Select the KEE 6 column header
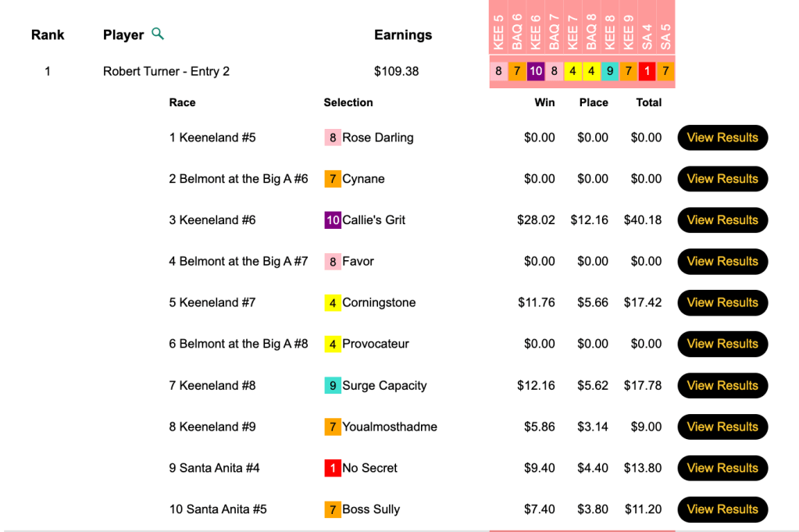799x532 pixels. pyautogui.click(x=536, y=31)
